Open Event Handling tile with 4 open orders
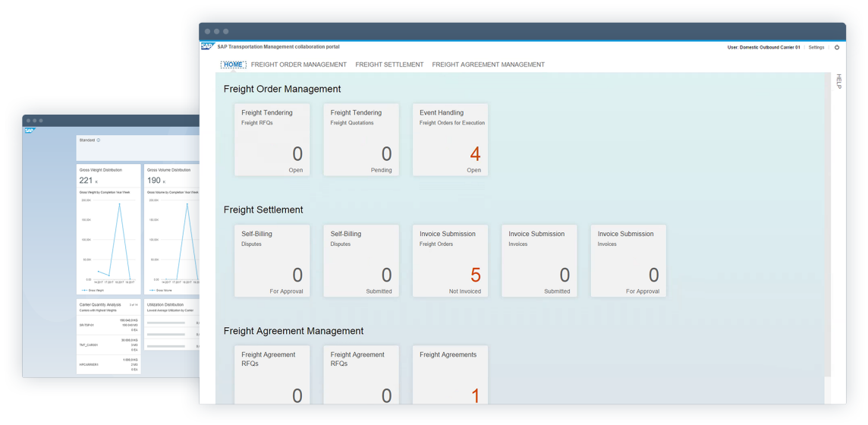 point(450,140)
